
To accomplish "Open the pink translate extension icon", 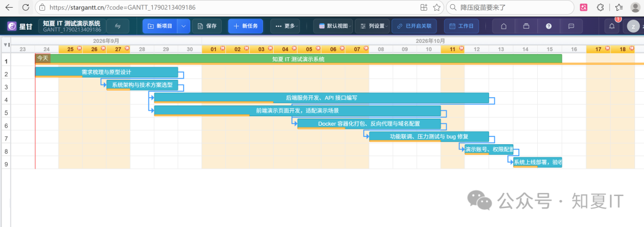I will (583, 7).
